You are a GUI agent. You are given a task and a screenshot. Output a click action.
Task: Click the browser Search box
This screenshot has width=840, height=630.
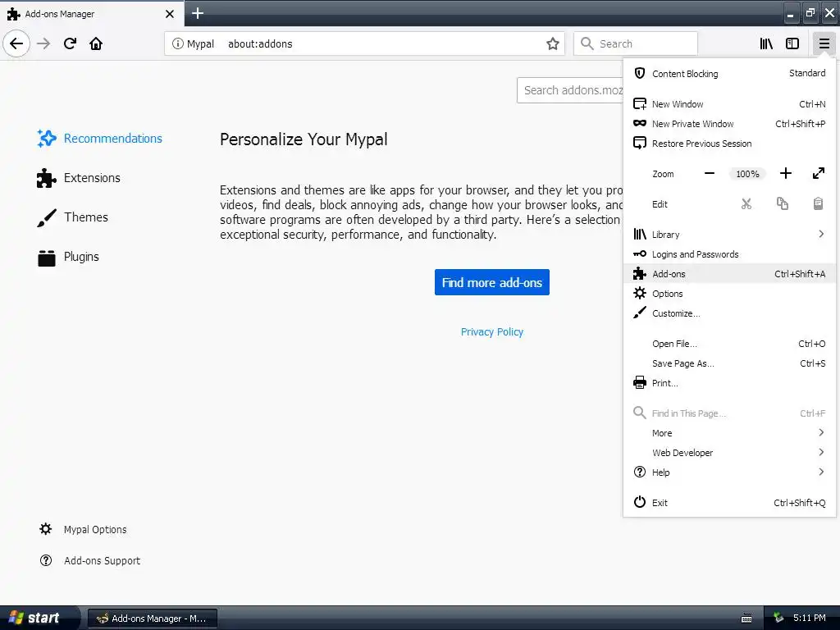(636, 43)
